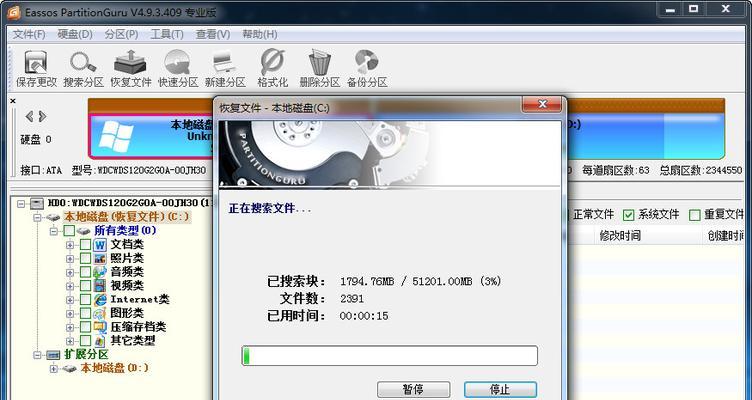The image size is (752, 400).
Task: Click the file icon beside 其它类型
Action: coord(100,341)
